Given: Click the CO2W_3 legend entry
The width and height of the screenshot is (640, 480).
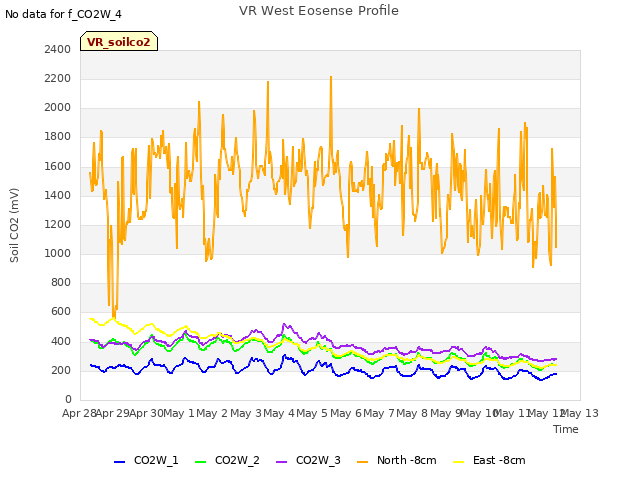Looking at the screenshot, I should 308,460.
